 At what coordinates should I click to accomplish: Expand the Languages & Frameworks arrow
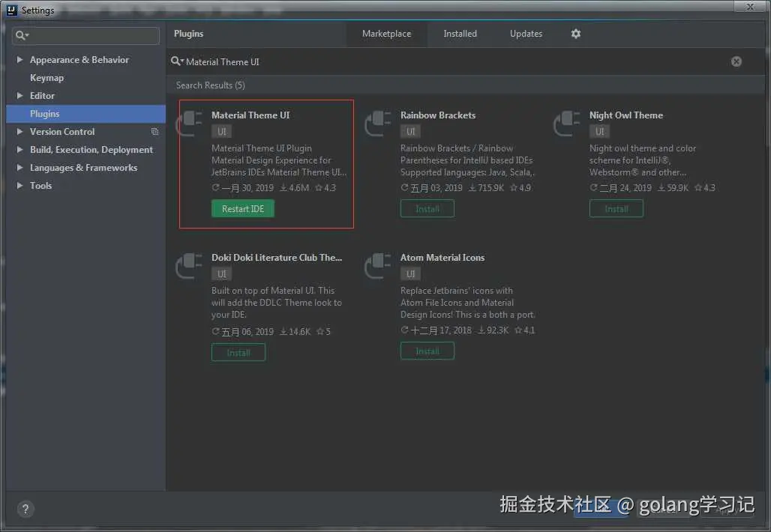click(x=19, y=168)
